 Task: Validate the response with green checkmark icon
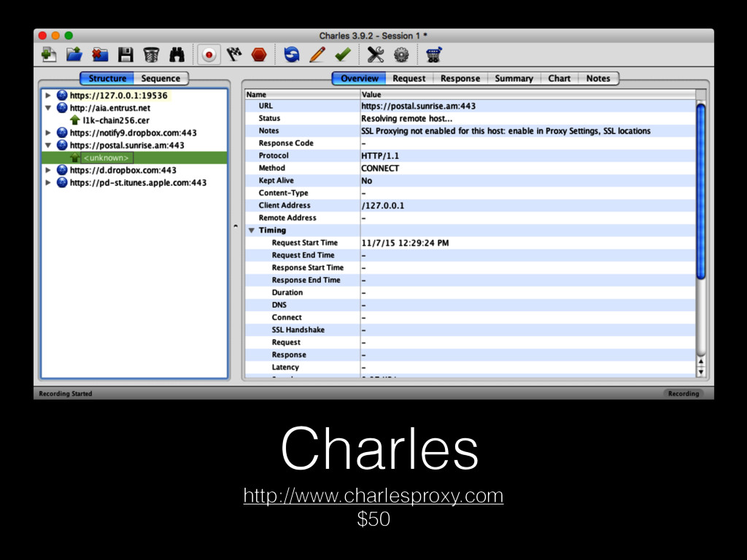(343, 55)
